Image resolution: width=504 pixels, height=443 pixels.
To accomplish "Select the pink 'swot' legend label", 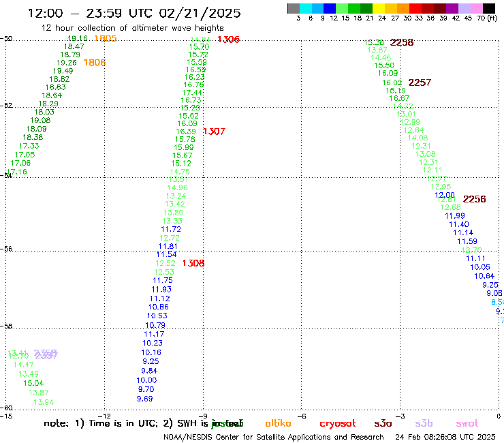I will coord(467,423).
